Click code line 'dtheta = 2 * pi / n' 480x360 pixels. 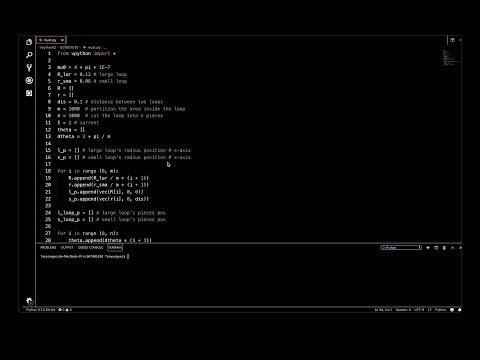pos(84,136)
